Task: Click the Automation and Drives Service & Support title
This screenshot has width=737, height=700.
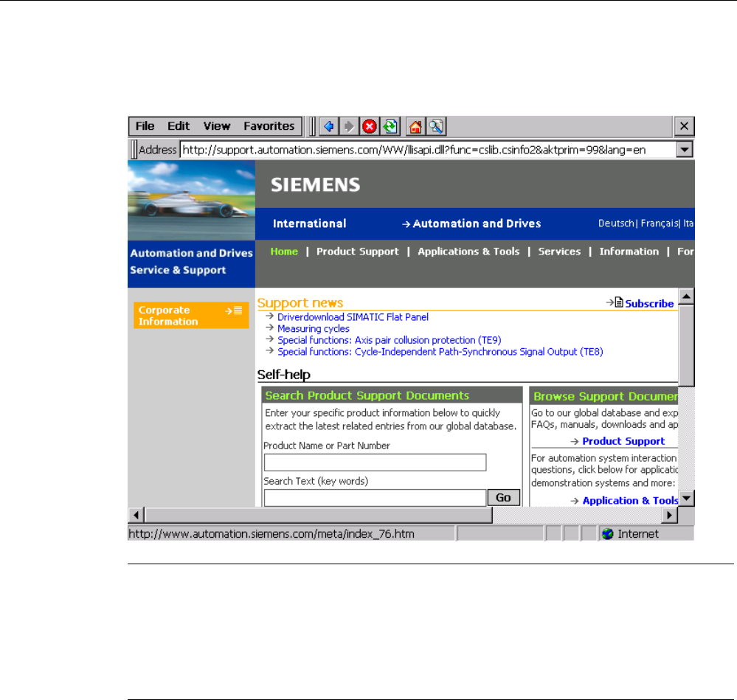Action: [x=191, y=262]
